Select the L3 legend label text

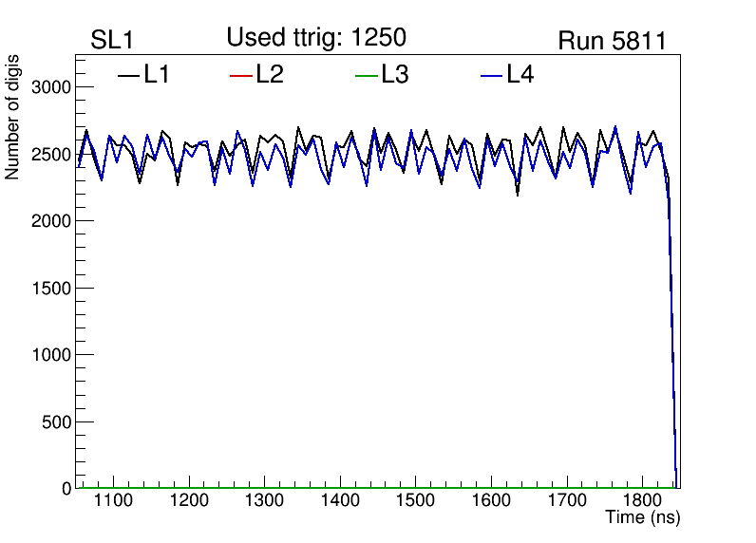pyautogui.click(x=394, y=75)
